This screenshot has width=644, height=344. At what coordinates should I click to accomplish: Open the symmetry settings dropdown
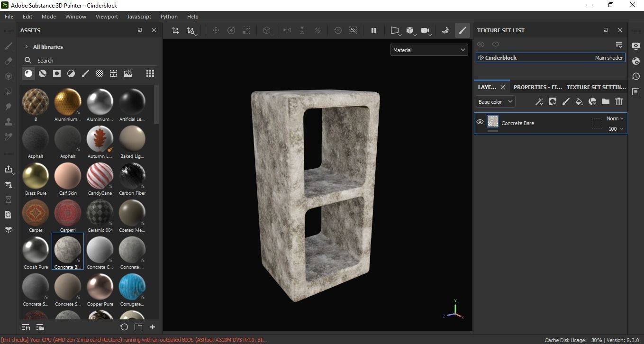191,30
